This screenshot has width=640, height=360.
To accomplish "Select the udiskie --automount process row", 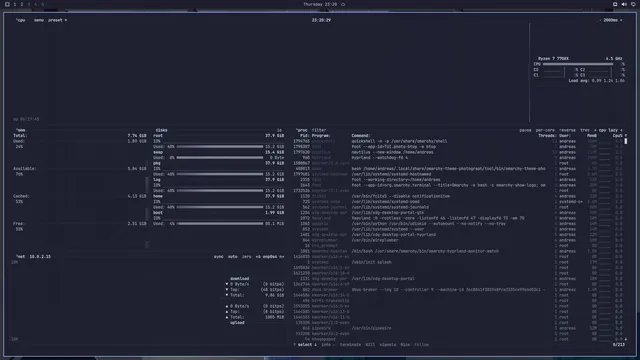I will (458, 224).
